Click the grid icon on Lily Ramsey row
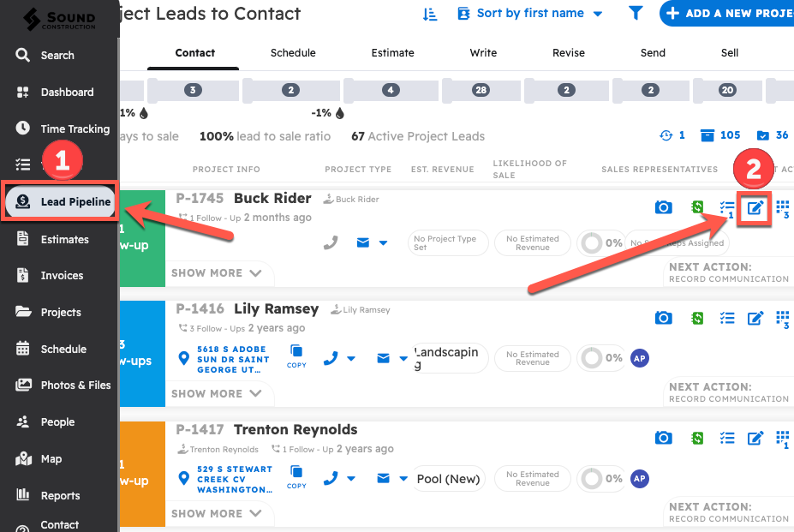 click(x=782, y=318)
